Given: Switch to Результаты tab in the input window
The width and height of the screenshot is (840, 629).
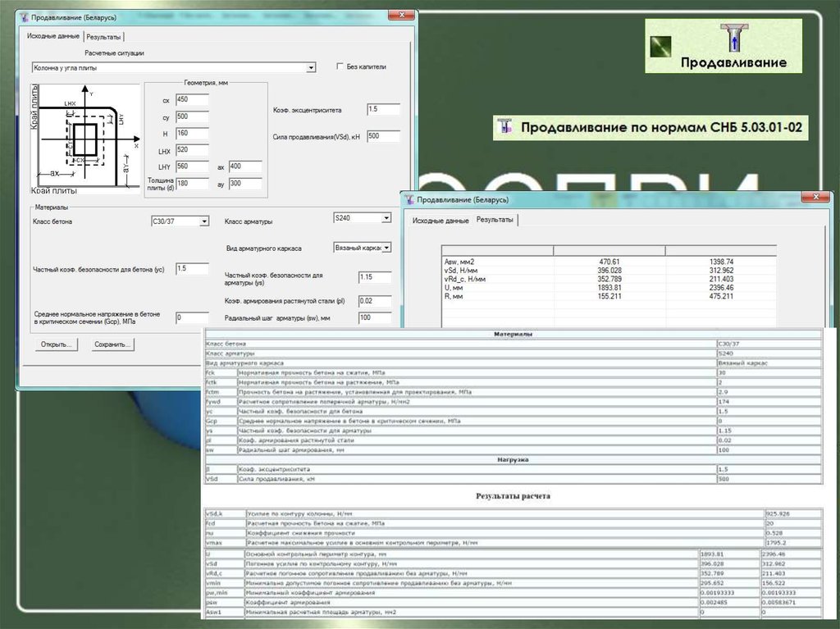Looking at the screenshot, I should 104,37.
